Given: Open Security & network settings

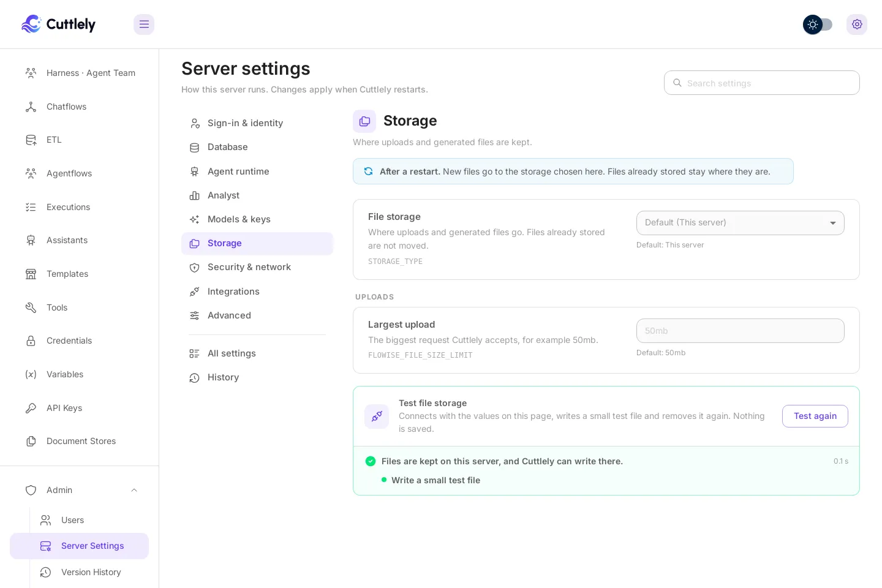Looking at the screenshot, I should point(257,267).
